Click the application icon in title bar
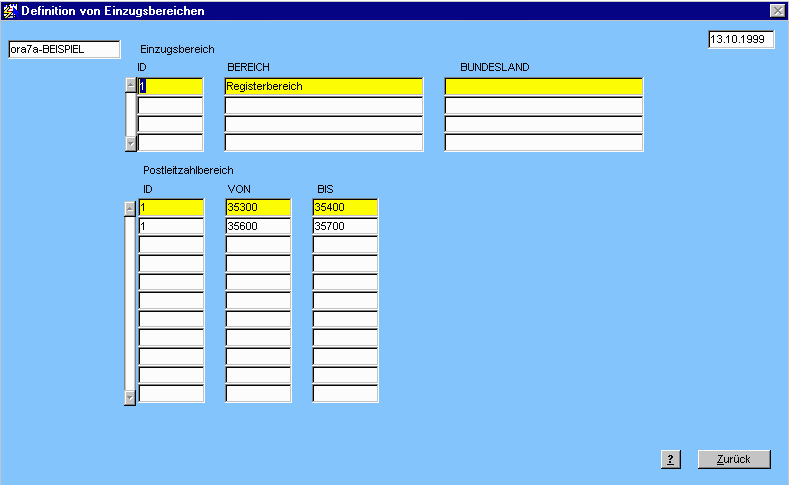This screenshot has width=789, height=485. pyautogui.click(x=10, y=10)
